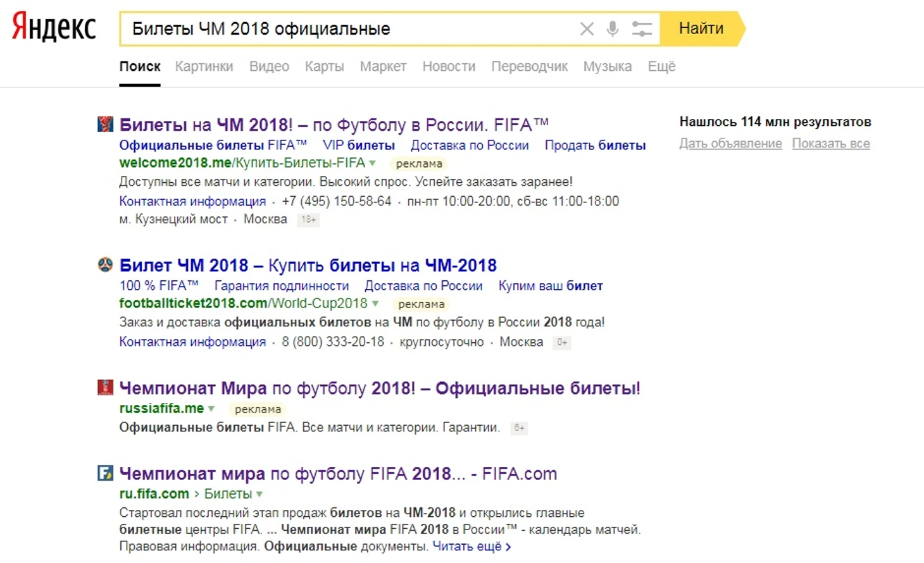924x563 pixels.
Task: Switch to the Картинки tab
Action: [x=204, y=66]
